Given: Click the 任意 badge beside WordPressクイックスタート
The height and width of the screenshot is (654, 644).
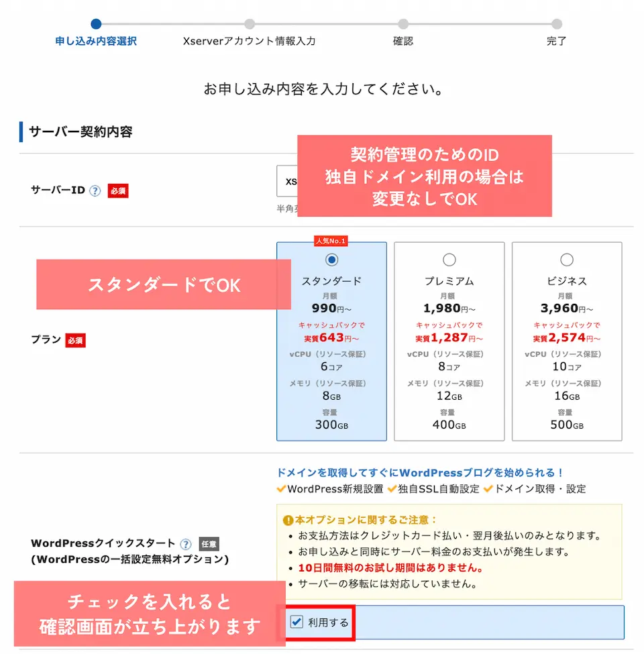Looking at the screenshot, I should [209, 544].
